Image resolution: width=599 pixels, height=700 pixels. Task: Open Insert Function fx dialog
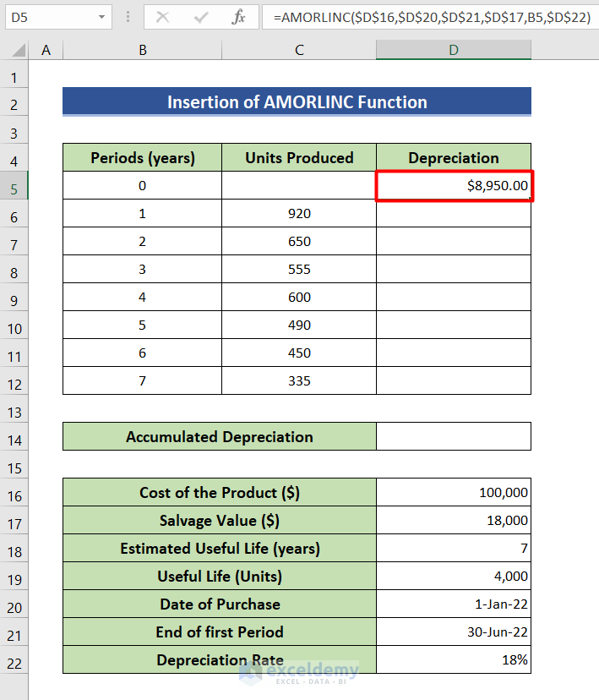click(x=238, y=18)
